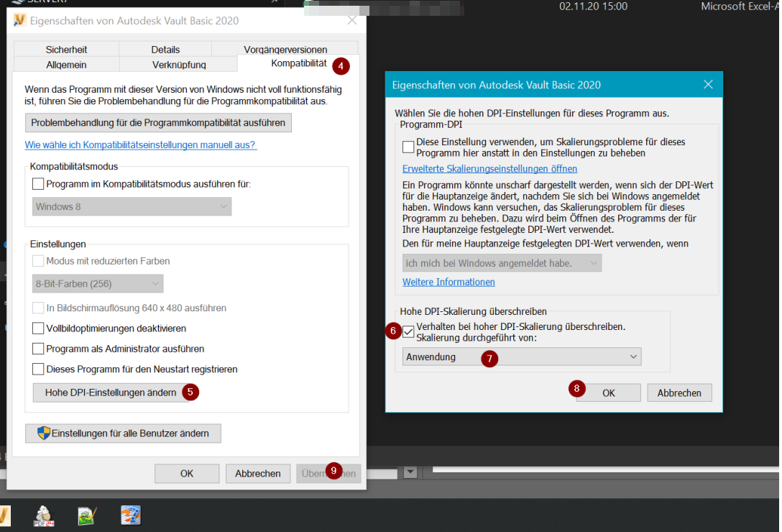The image size is (782, 532).
Task: Run Problembehandlung für die Programmkompatibilität
Action: pos(158,123)
